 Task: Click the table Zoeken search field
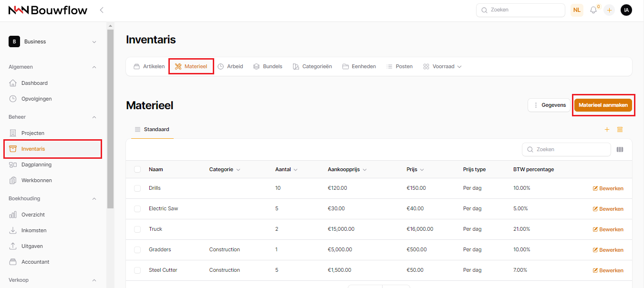566,149
